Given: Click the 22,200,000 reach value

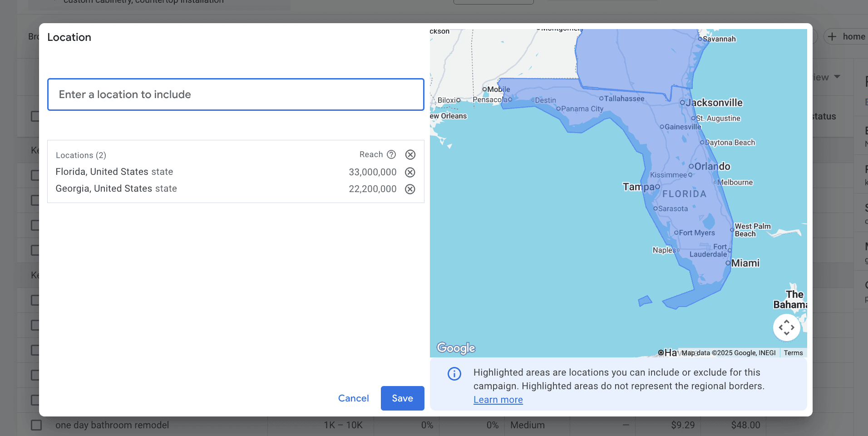Looking at the screenshot, I should 373,189.
